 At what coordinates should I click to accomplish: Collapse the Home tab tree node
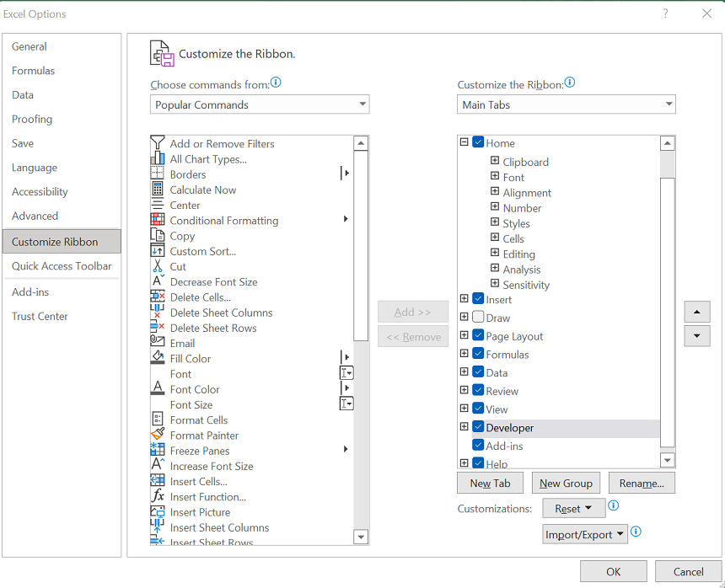pos(465,142)
